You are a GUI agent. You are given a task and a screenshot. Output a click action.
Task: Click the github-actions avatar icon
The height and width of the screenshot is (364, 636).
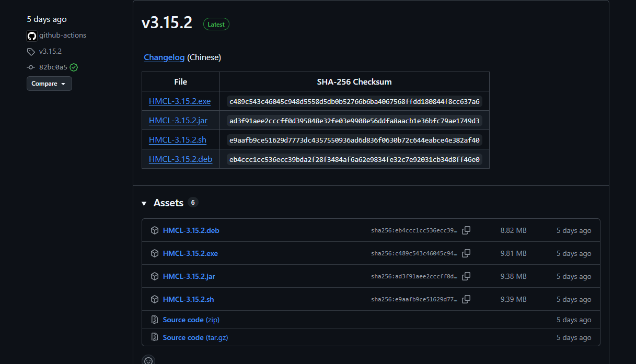pos(32,36)
